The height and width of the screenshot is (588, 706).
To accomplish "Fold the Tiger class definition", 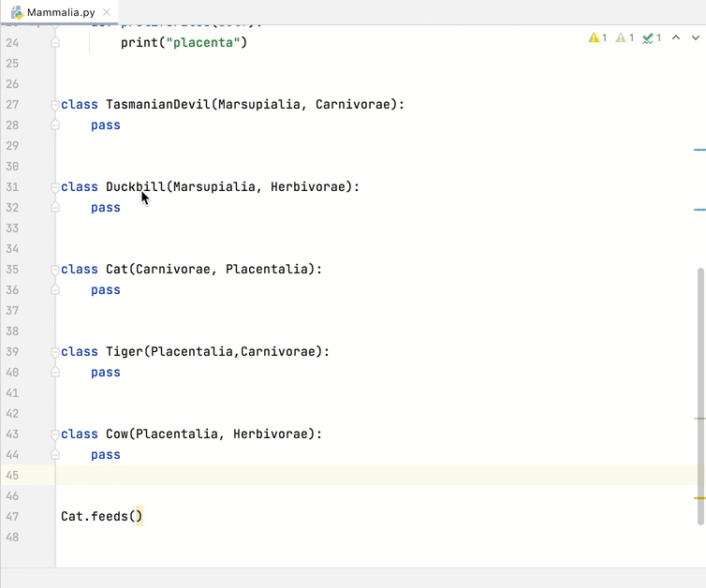I will pyautogui.click(x=55, y=352).
